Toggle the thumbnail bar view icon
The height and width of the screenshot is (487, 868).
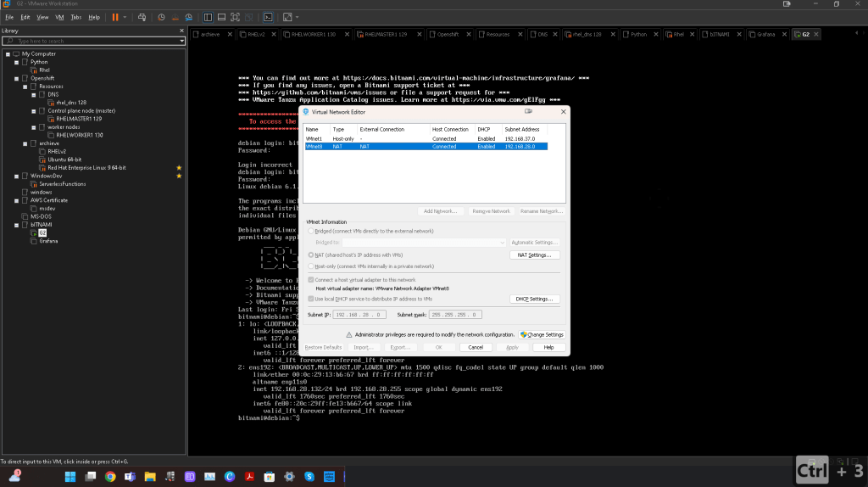221,17
